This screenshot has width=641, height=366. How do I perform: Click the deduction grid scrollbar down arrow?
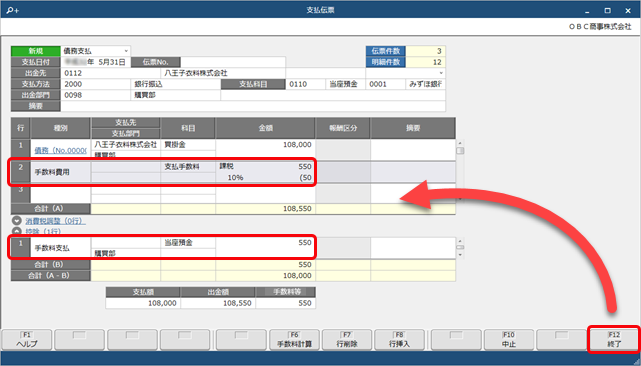(460, 255)
